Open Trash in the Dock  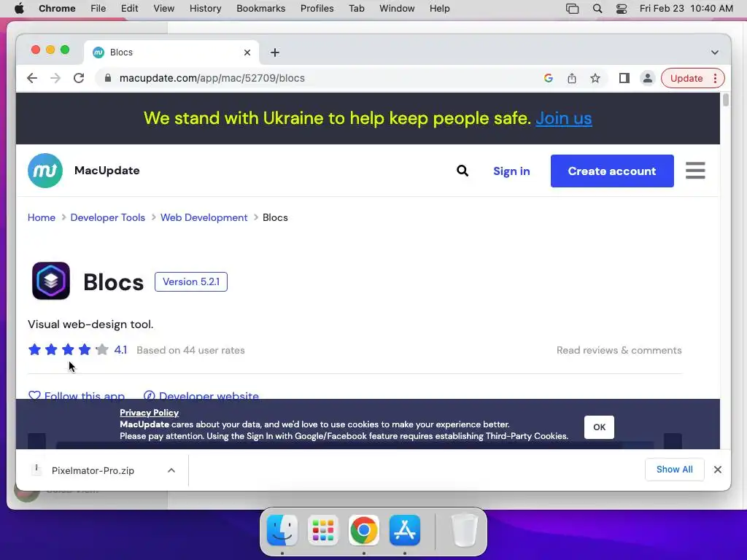pyautogui.click(x=464, y=530)
